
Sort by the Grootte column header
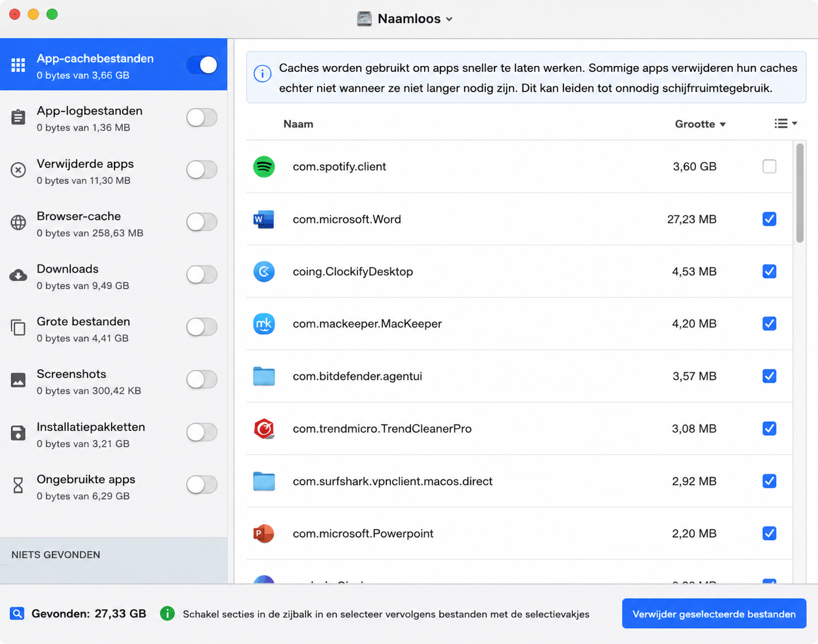700,124
